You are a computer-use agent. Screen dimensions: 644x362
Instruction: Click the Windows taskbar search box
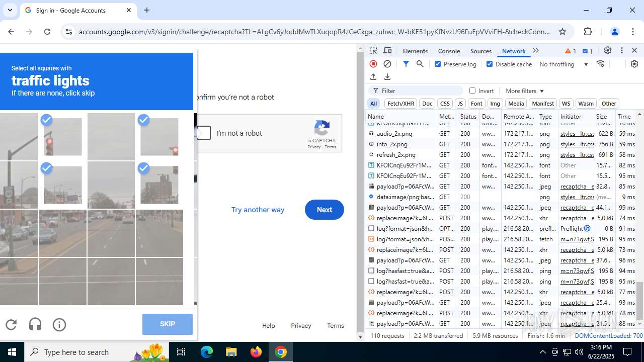pos(97,352)
